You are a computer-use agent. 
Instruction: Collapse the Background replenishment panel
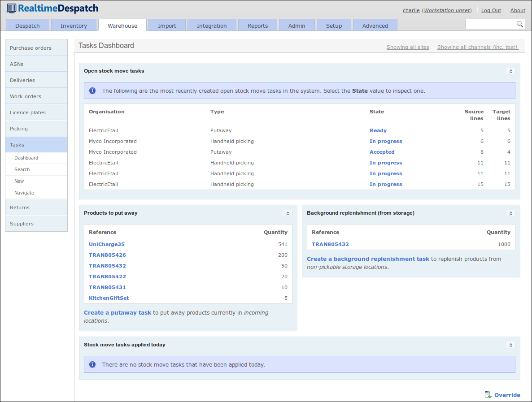[x=510, y=213]
